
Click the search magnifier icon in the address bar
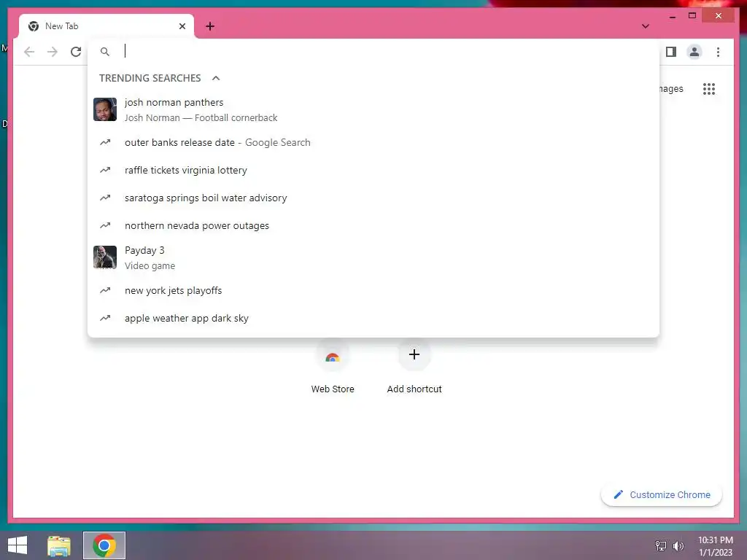[x=105, y=52]
